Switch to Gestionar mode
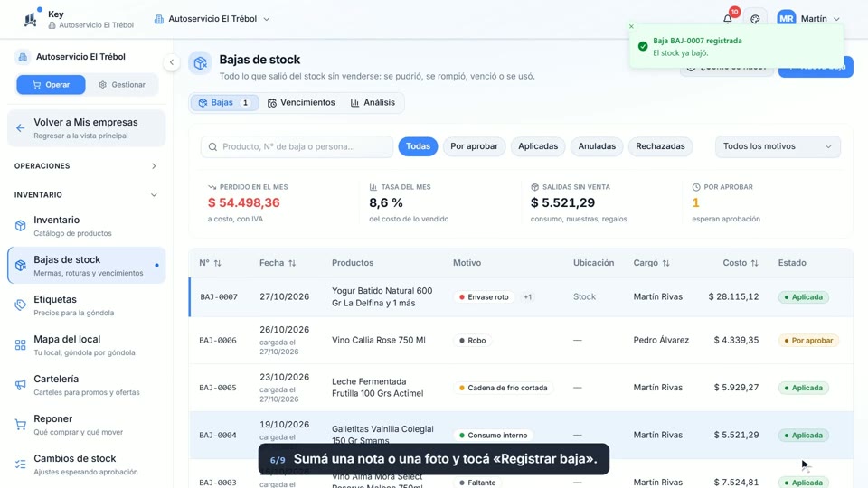Screen dimensions: 868x488 pyautogui.click(x=122, y=85)
